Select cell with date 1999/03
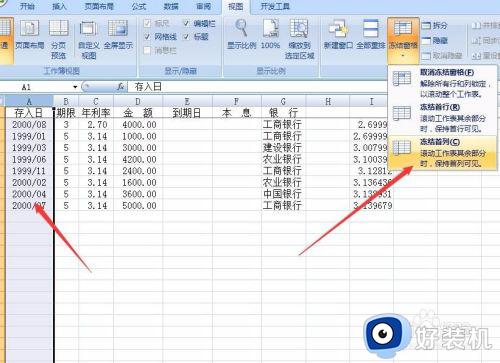This screenshot has height=363, width=500. [x=29, y=148]
